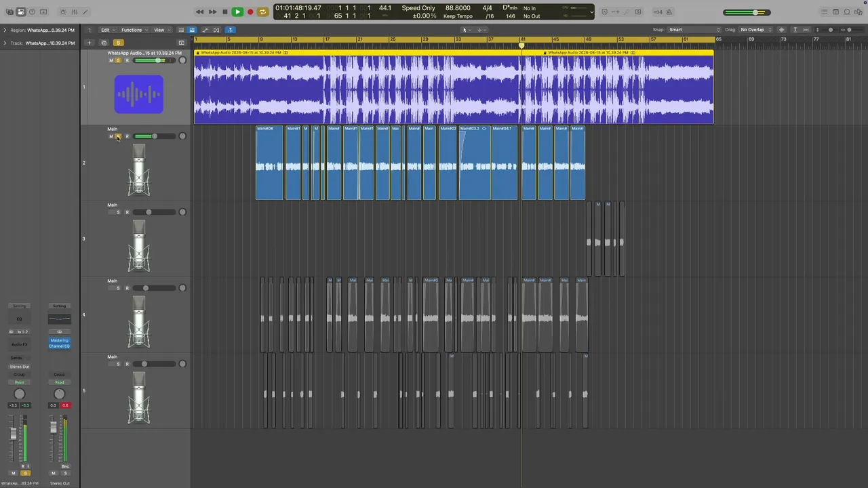The image size is (868, 488).
Task: Open the Library panel icon
Action: 9,12
